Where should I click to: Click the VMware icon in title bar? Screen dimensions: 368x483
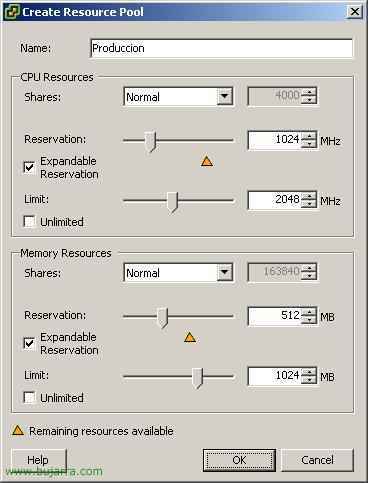[x=11, y=12]
